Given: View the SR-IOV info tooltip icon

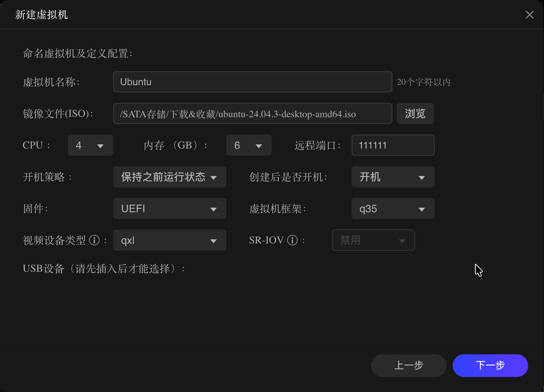Looking at the screenshot, I should tap(292, 240).
